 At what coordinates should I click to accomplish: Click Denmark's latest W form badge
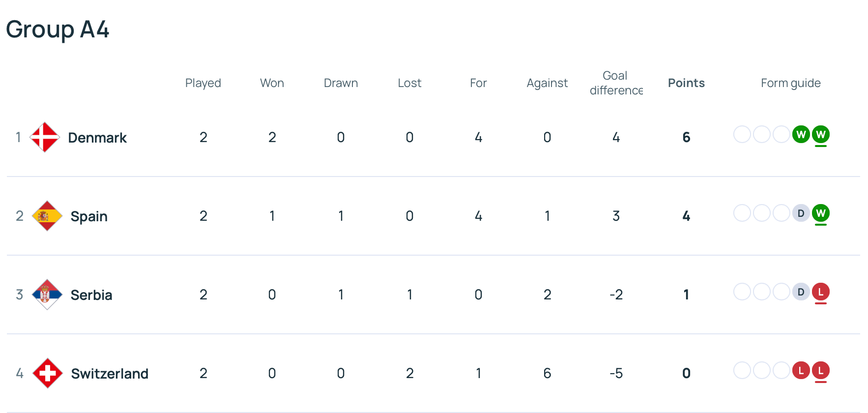[821, 134]
